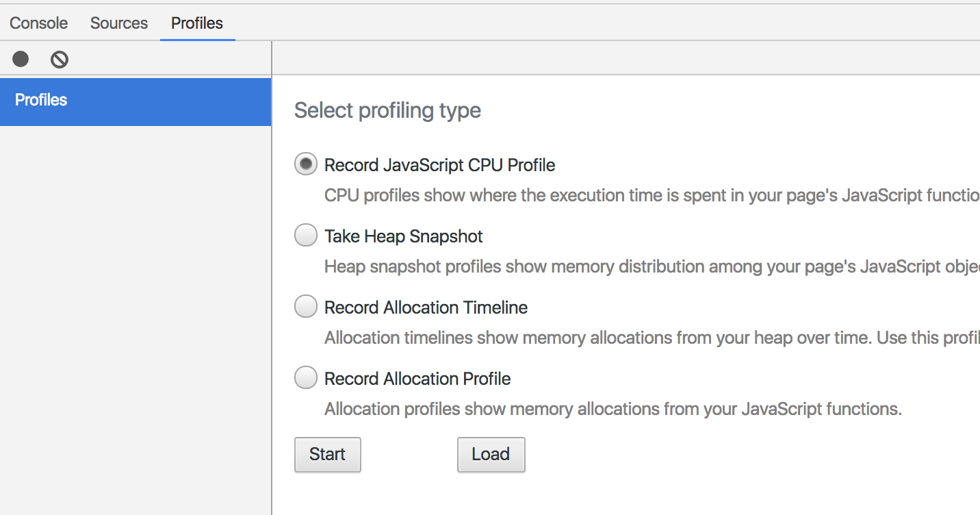Click the "Record JavaScript CPU Profile" label text
Image resolution: width=980 pixels, height=515 pixels.
439,166
